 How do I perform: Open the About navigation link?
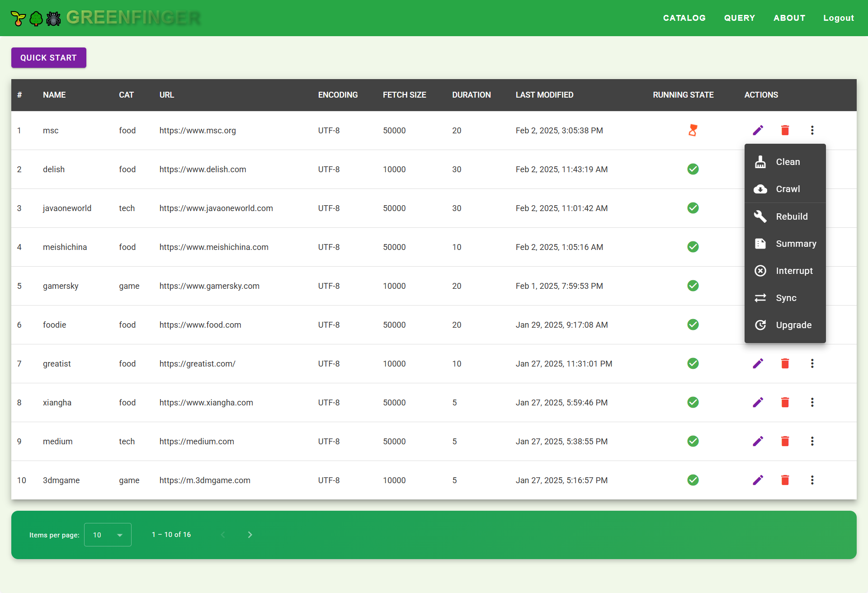pyautogui.click(x=789, y=18)
